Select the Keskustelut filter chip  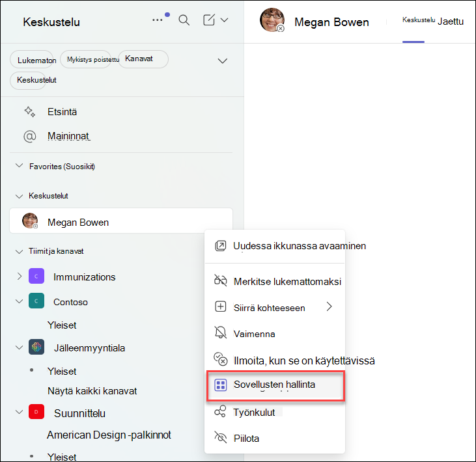click(28, 81)
